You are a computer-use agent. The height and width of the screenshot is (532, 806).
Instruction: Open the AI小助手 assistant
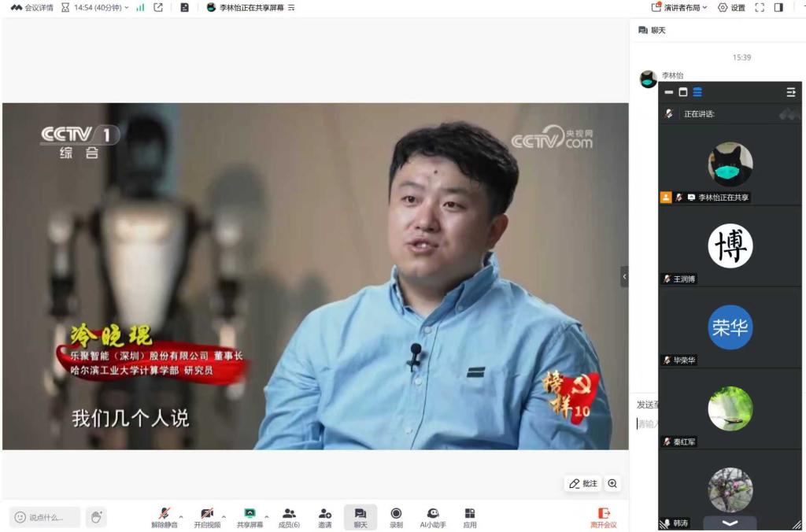(x=432, y=513)
